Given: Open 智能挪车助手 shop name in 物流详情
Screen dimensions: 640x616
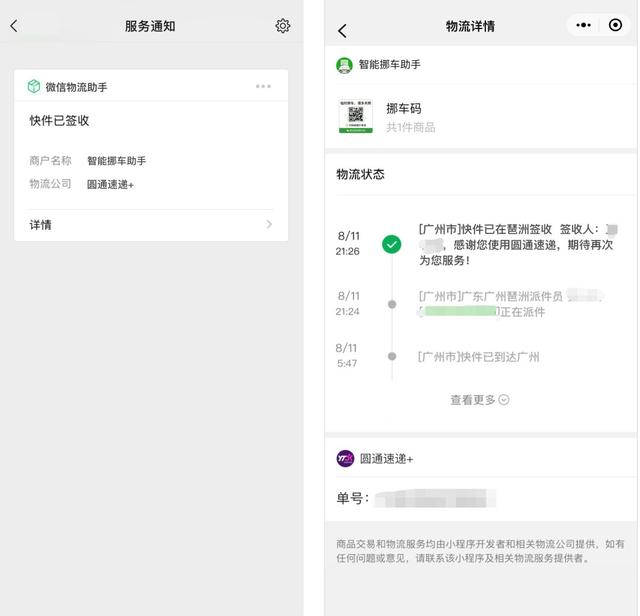Looking at the screenshot, I should pyautogui.click(x=389, y=64).
